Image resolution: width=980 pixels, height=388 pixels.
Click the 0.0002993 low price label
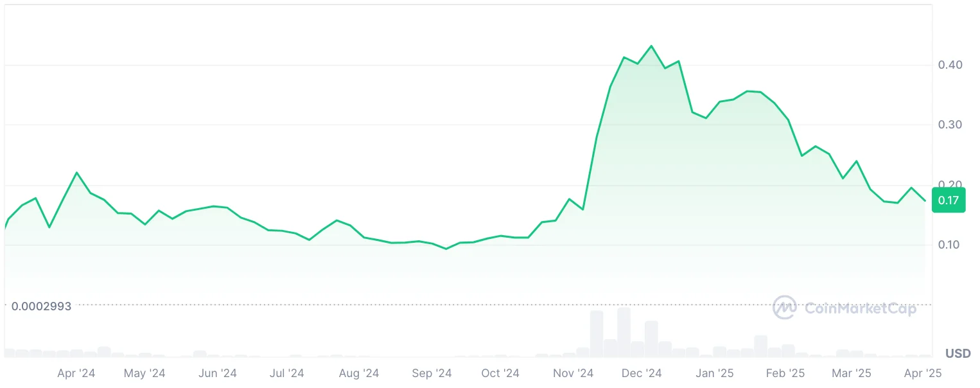click(x=42, y=306)
